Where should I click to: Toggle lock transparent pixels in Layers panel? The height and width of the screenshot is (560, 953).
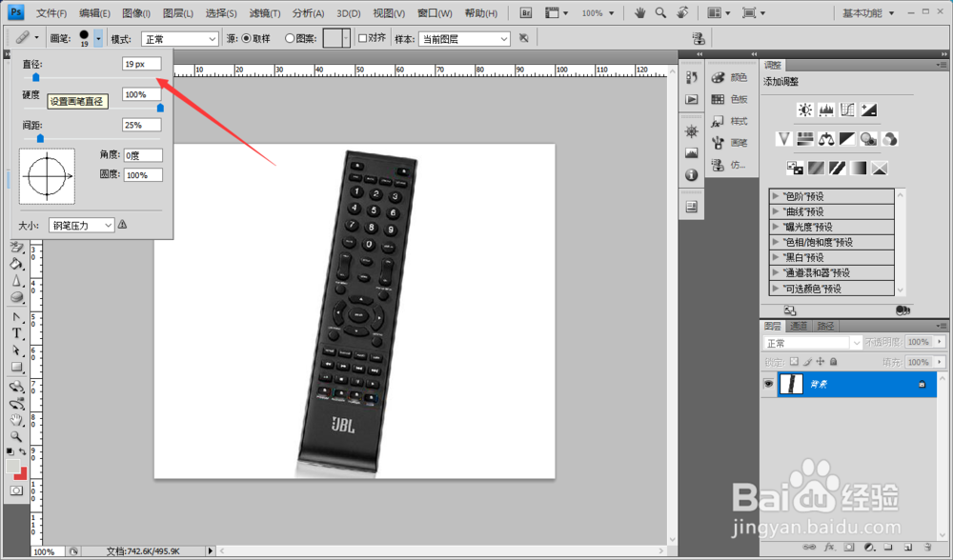(x=794, y=361)
